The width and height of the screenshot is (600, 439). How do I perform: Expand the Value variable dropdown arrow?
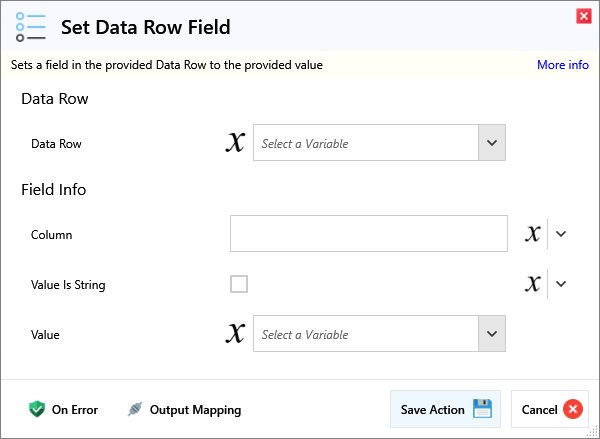click(491, 334)
